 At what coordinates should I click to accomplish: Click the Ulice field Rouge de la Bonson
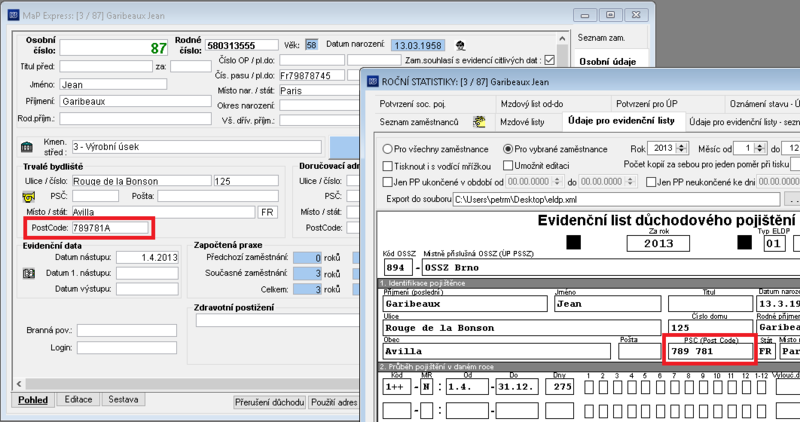(x=141, y=181)
